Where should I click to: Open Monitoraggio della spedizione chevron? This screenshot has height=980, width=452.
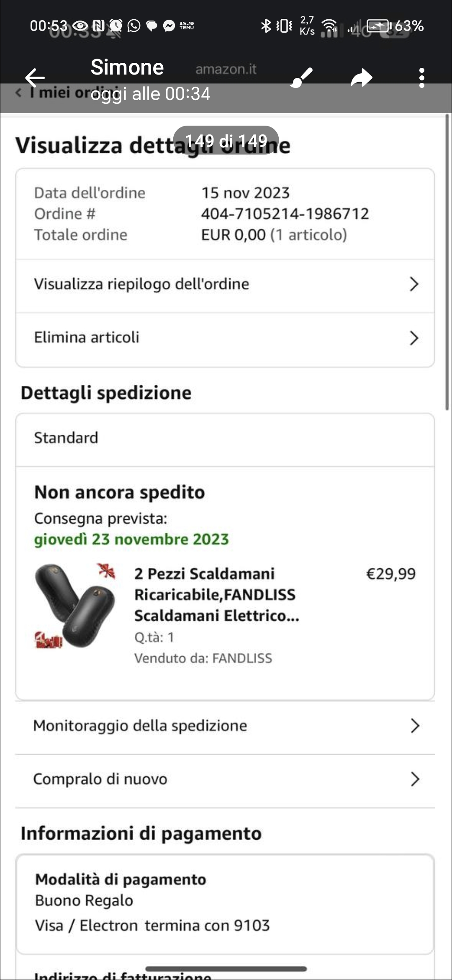click(414, 726)
